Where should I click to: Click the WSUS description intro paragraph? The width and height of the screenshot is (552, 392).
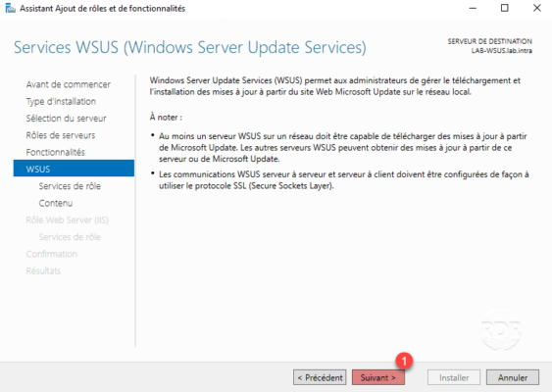[334, 86]
